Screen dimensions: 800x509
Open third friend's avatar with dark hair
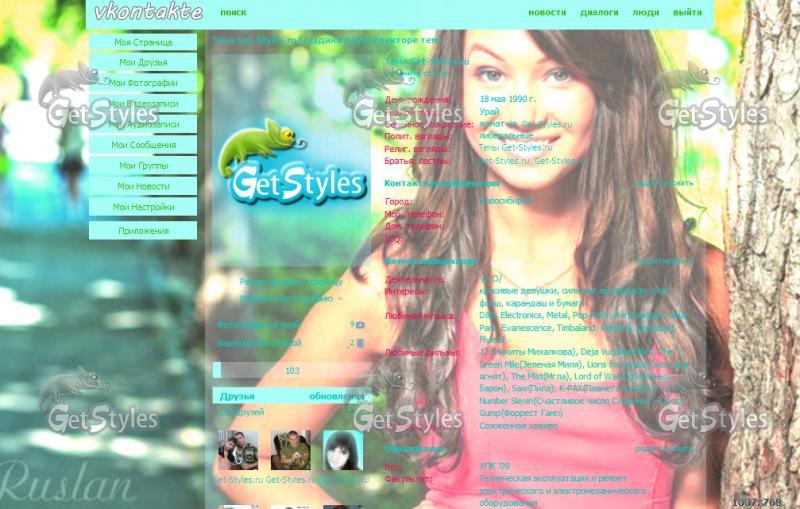[342, 450]
